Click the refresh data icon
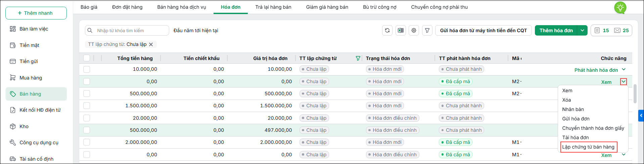This screenshot has width=644, height=164. click(x=387, y=31)
